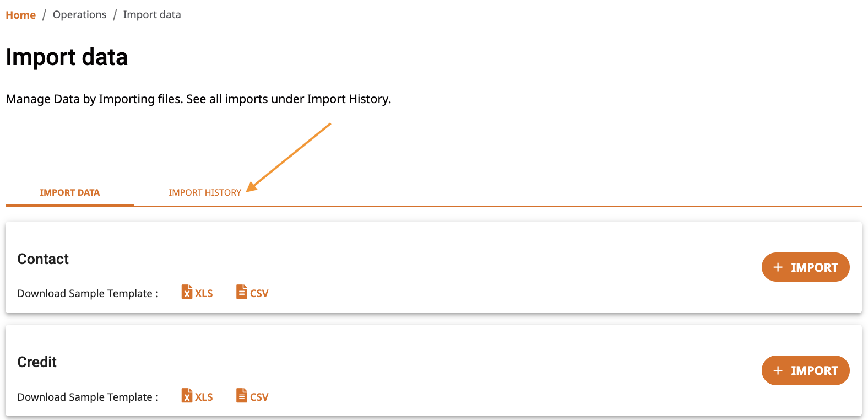The width and height of the screenshot is (868, 420).
Task: Go to Home via breadcrumb link
Action: [x=21, y=15]
